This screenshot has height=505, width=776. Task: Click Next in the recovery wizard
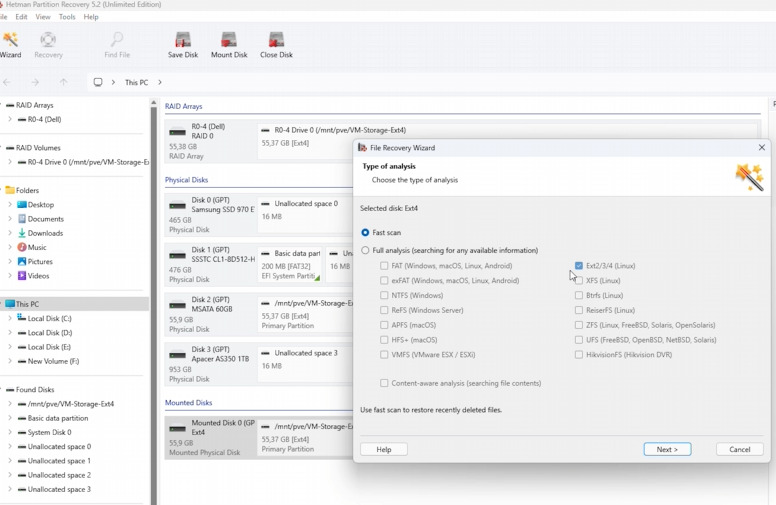[667, 449]
